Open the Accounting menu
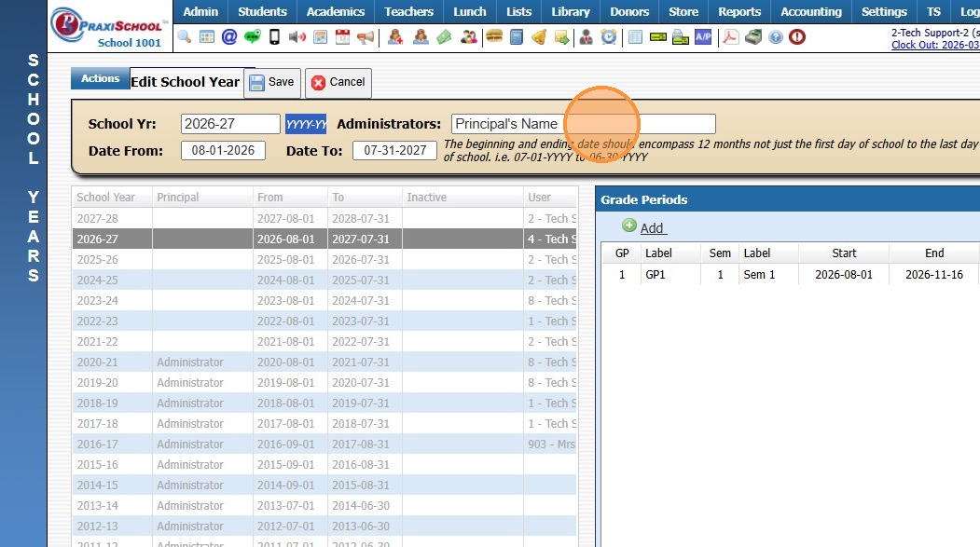This screenshot has height=547, width=980. click(811, 12)
